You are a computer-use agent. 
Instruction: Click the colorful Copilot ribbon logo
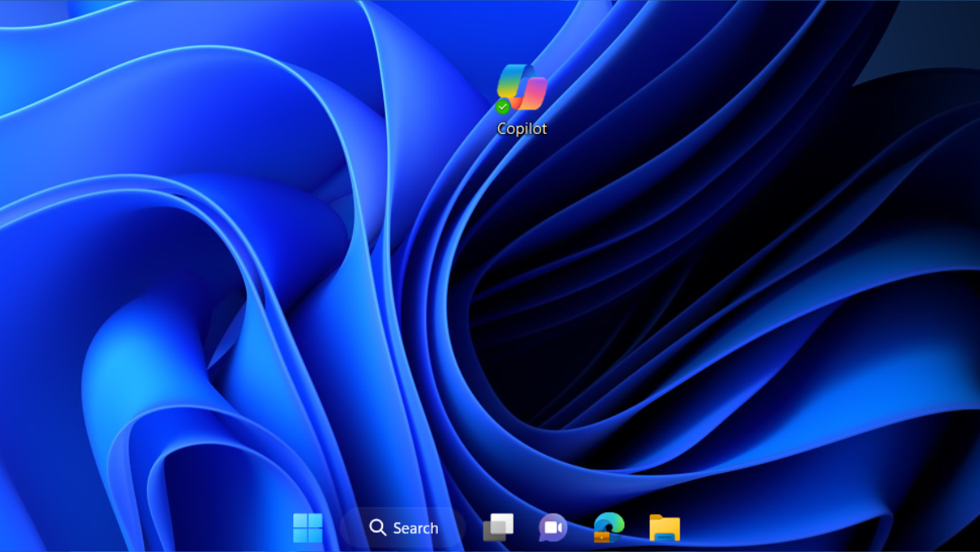pyautogui.click(x=523, y=85)
